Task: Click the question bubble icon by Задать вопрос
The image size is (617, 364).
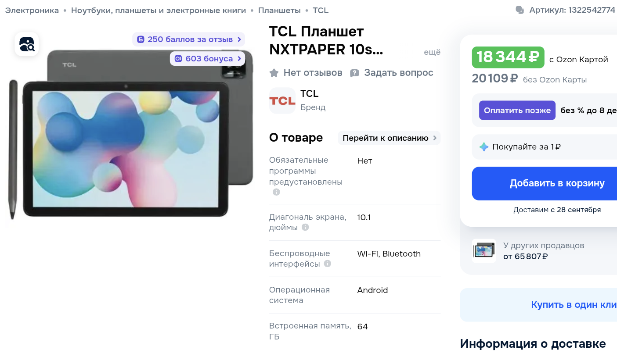Action: 354,73
